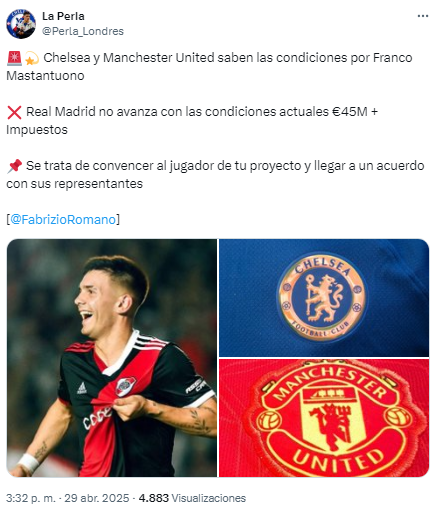Screen dimensions: 437x512
Task: Click the red siren emoji
Action: tap(14, 58)
